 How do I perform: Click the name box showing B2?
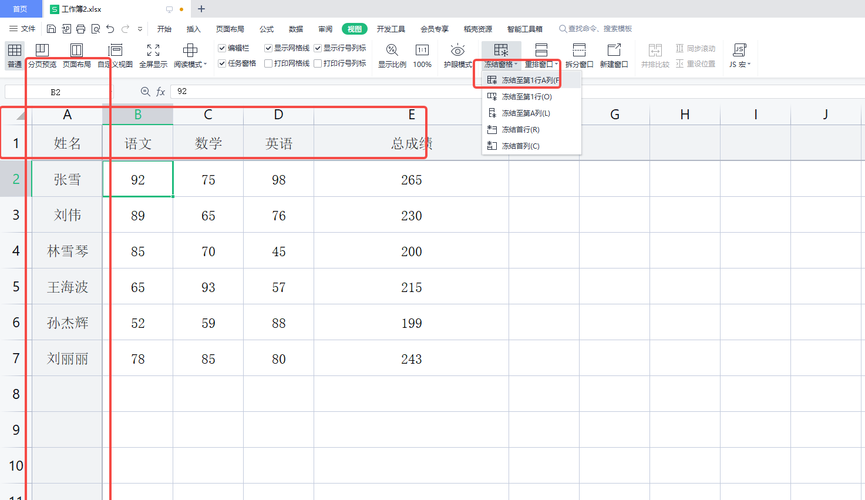point(55,92)
